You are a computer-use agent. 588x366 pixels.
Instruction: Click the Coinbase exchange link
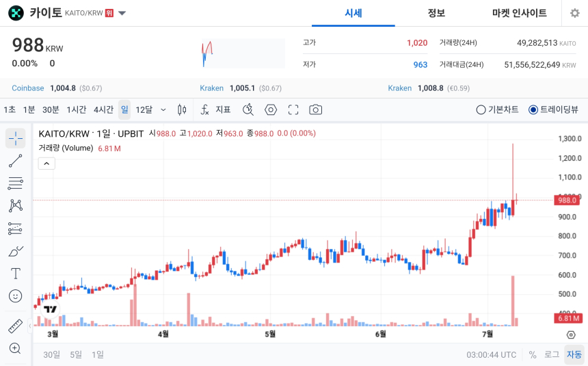pyautogui.click(x=28, y=88)
